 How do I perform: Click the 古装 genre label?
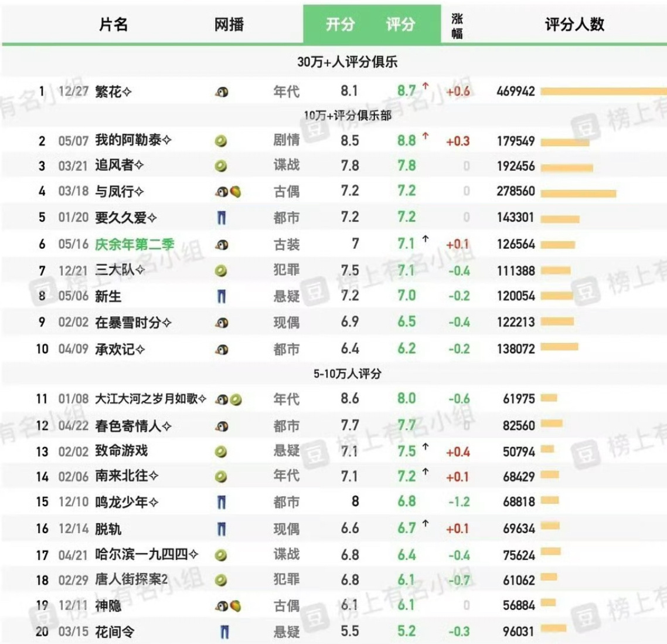(286, 245)
